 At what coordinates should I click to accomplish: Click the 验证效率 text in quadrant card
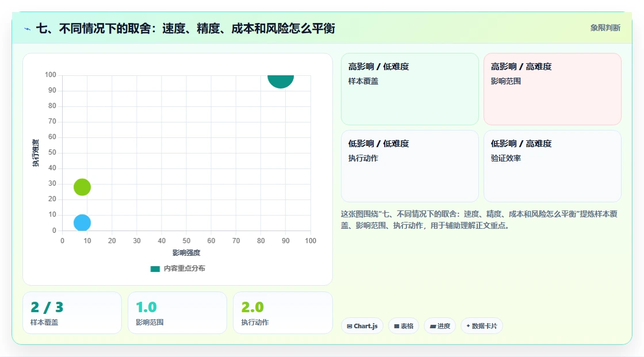[505, 158]
